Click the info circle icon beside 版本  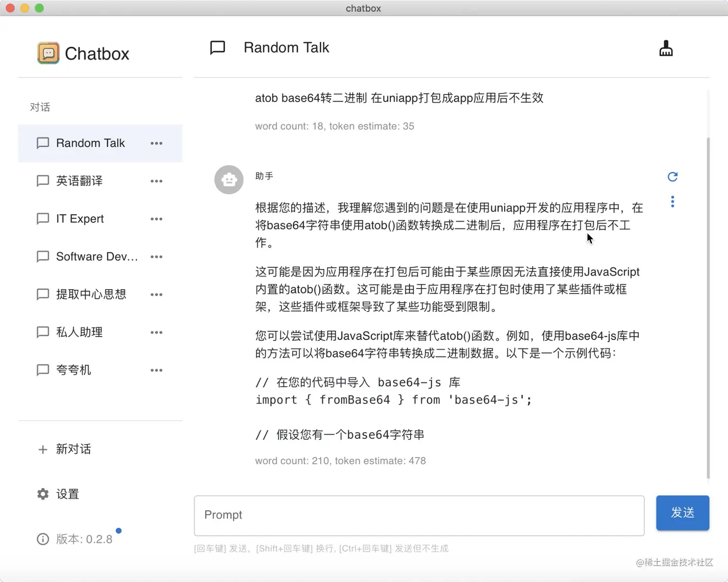click(43, 539)
